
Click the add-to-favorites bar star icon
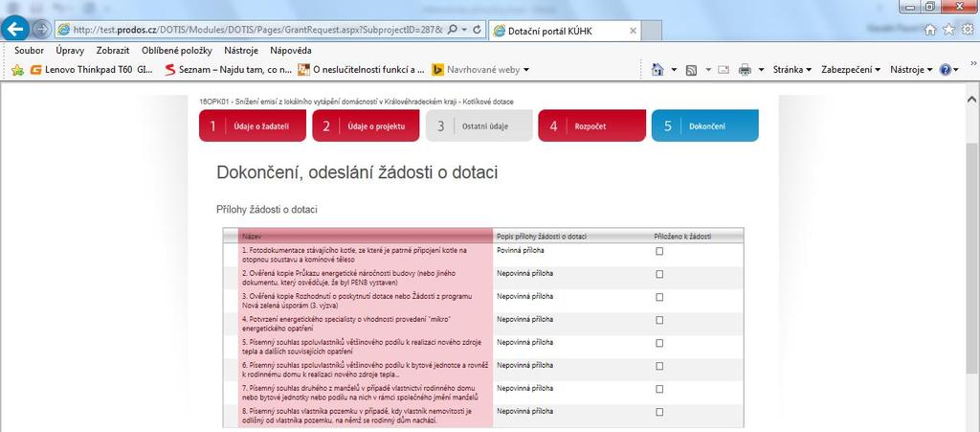(17, 70)
